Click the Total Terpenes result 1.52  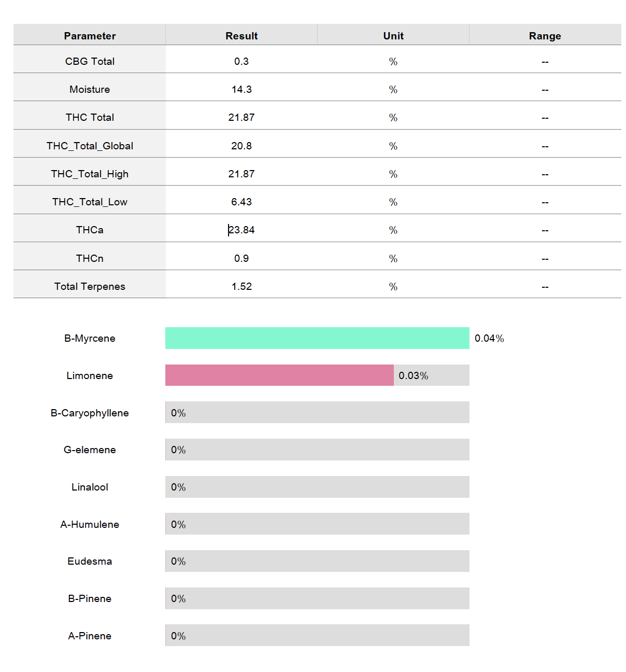(241, 286)
